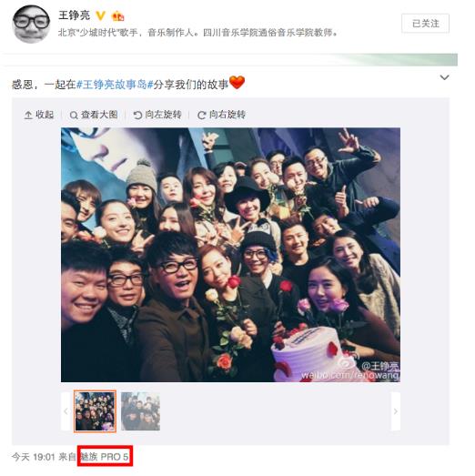Go to next thumbnail with right arrow
475x476 pixels.
(x=396, y=411)
